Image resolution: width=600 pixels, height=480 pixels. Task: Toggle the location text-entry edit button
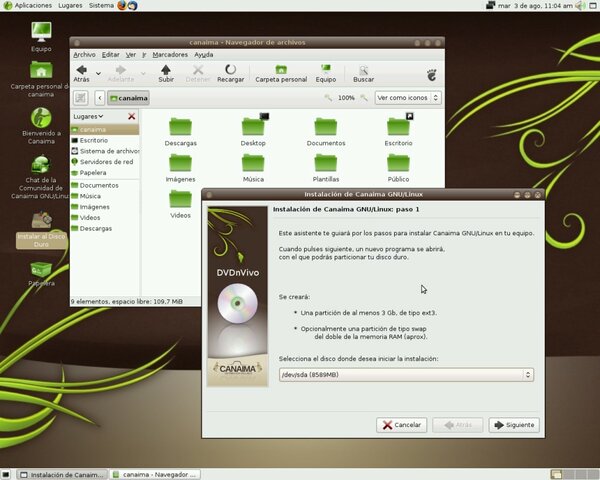[81, 98]
